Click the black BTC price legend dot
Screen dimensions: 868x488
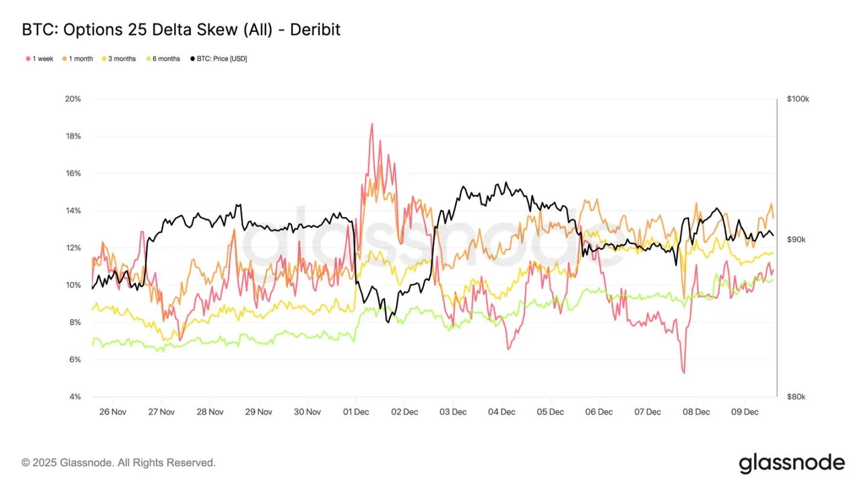pos(192,59)
